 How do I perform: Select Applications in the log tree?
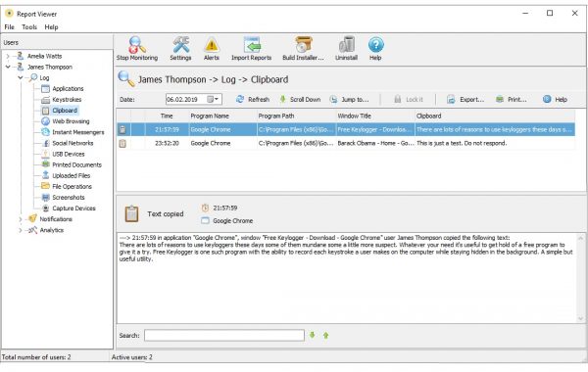[68, 89]
